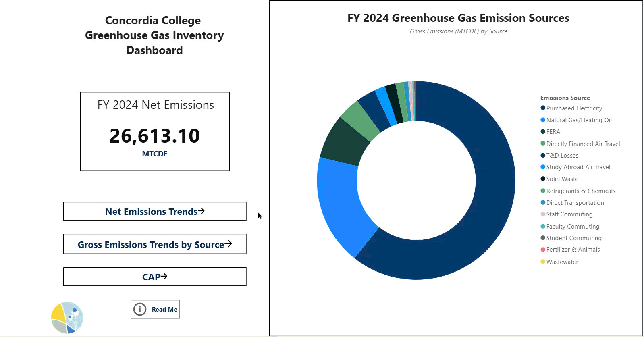Select Natural Gas/Heating Oil legend item
Screen dimensions: 644x337
coord(579,120)
